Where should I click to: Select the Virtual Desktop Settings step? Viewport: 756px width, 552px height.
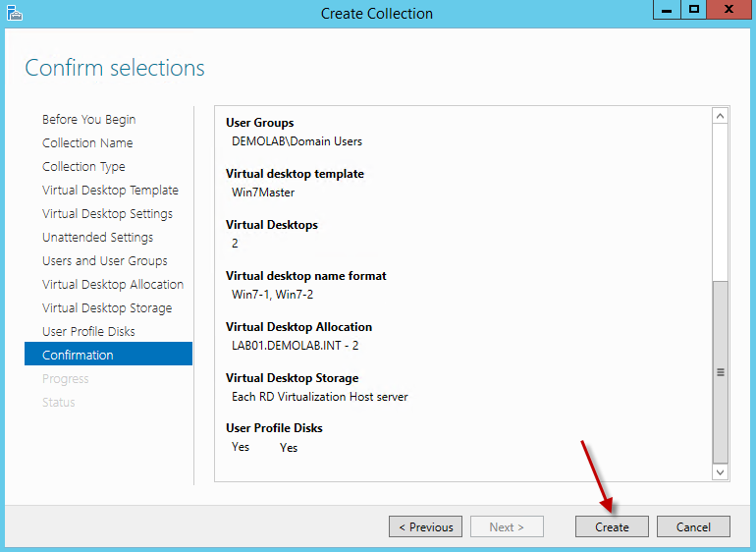coord(107,214)
